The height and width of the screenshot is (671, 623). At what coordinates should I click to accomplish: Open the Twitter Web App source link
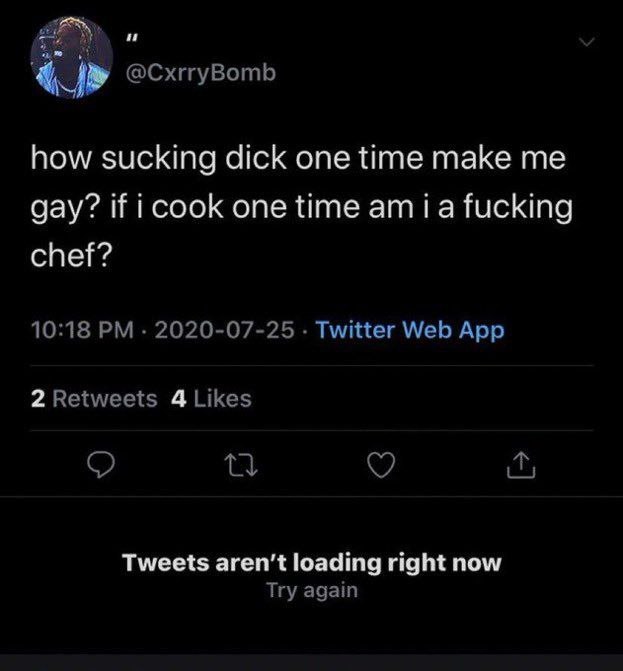(x=410, y=329)
